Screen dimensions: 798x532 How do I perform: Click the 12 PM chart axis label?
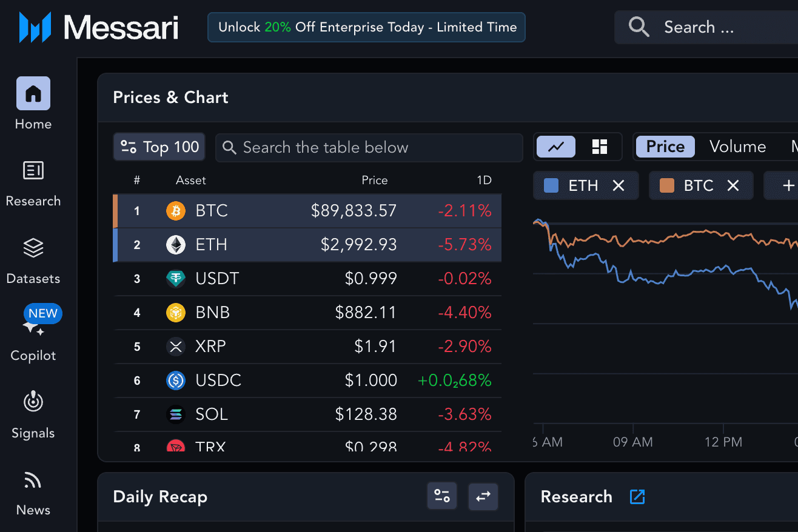(723, 442)
